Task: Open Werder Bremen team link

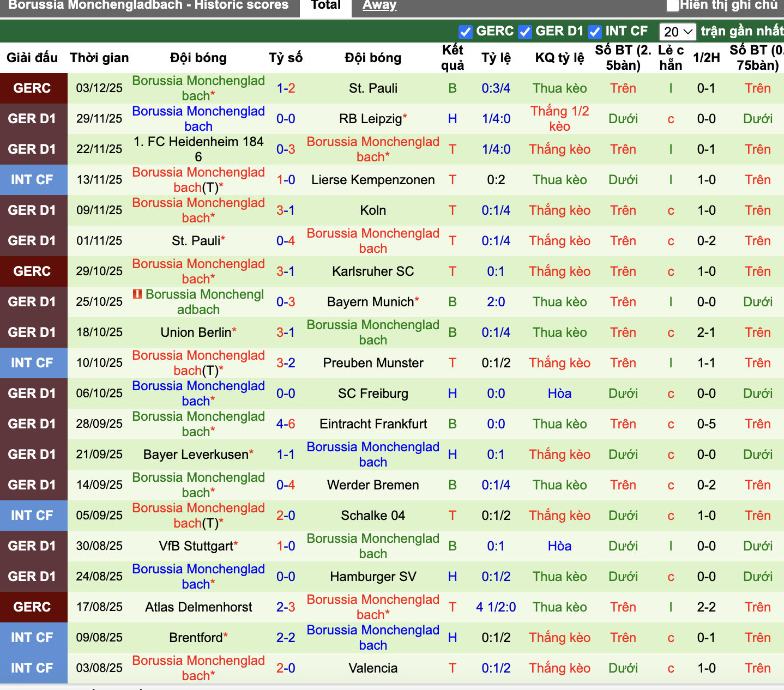Action: pyautogui.click(x=373, y=485)
